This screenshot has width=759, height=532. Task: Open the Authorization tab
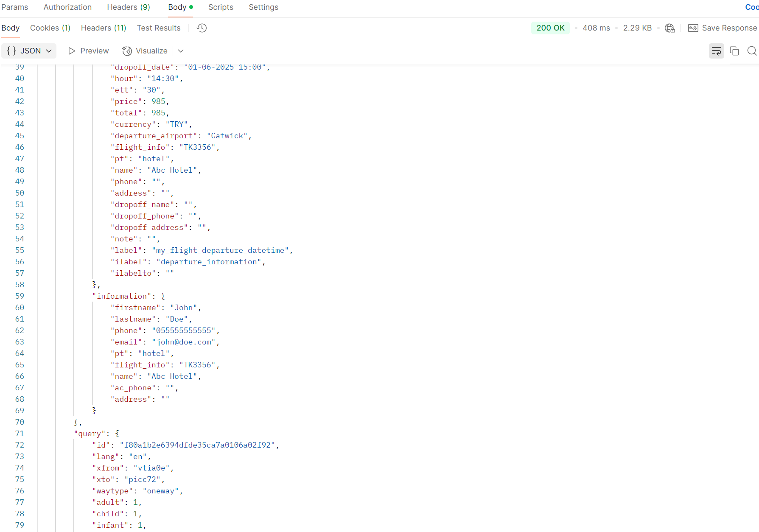[x=67, y=7]
